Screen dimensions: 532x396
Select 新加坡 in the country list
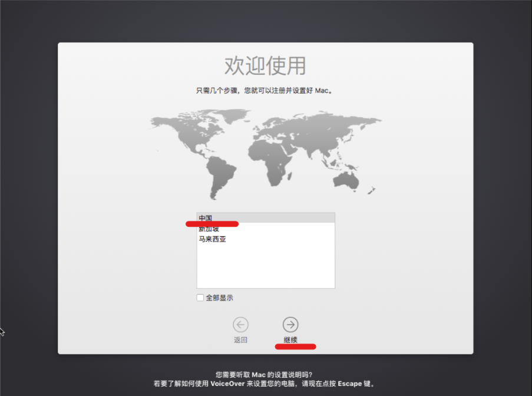(266, 229)
